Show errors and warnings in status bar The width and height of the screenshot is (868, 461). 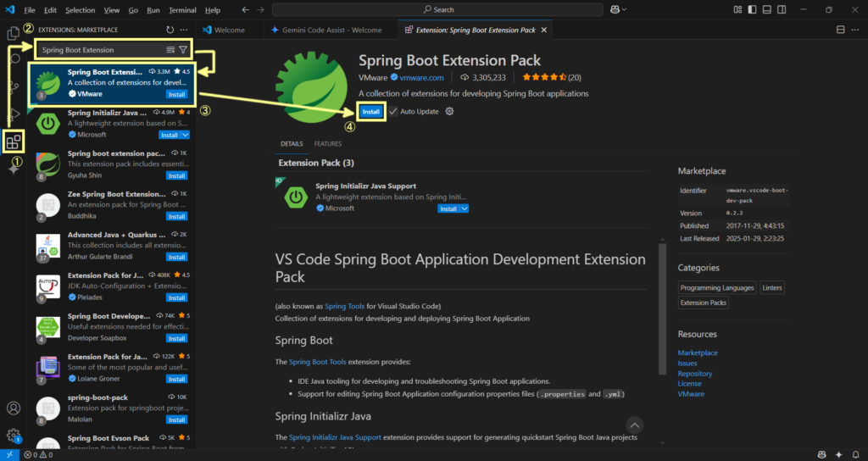[38, 455]
